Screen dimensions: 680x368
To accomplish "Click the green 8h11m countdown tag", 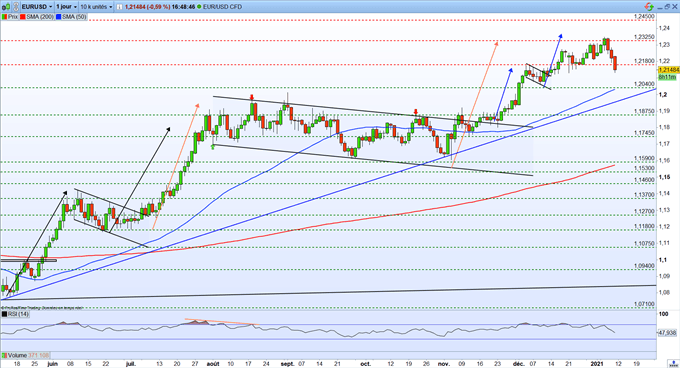I will pyautogui.click(x=667, y=77).
